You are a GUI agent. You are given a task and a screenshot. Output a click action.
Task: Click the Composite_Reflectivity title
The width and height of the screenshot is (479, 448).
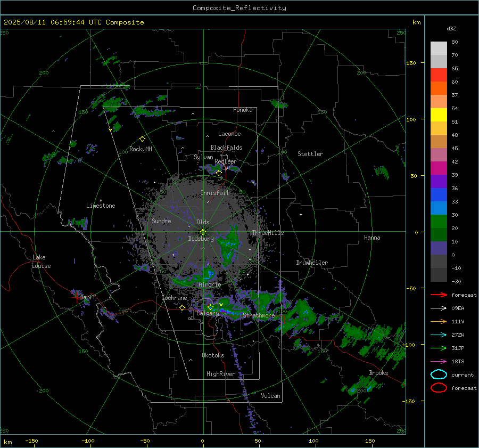pos(239,8)
